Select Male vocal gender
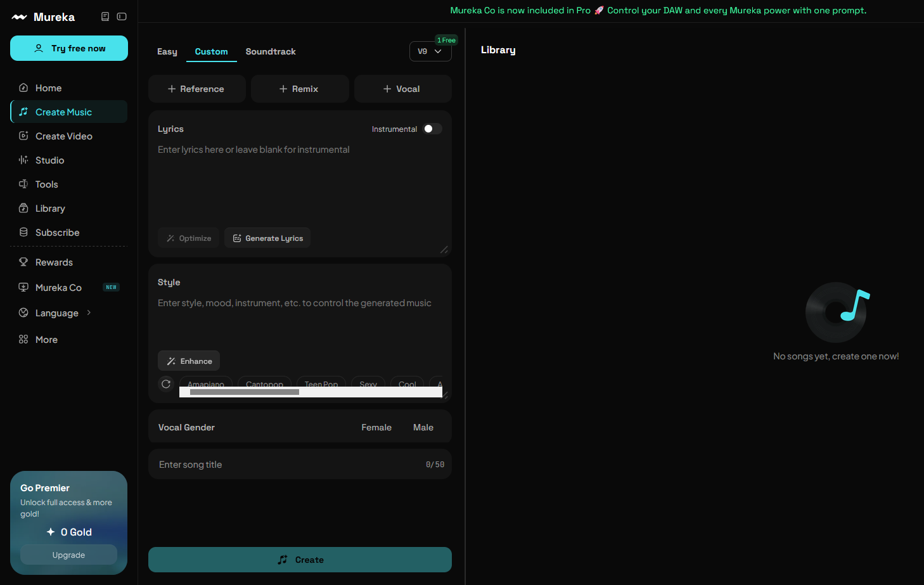 tap(423, 428)
